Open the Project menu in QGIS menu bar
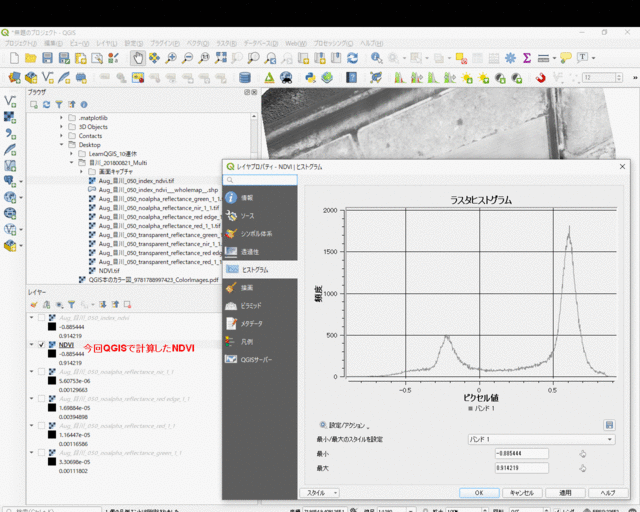The height and width of the screenshot is (512, 640). pos(21,43)
